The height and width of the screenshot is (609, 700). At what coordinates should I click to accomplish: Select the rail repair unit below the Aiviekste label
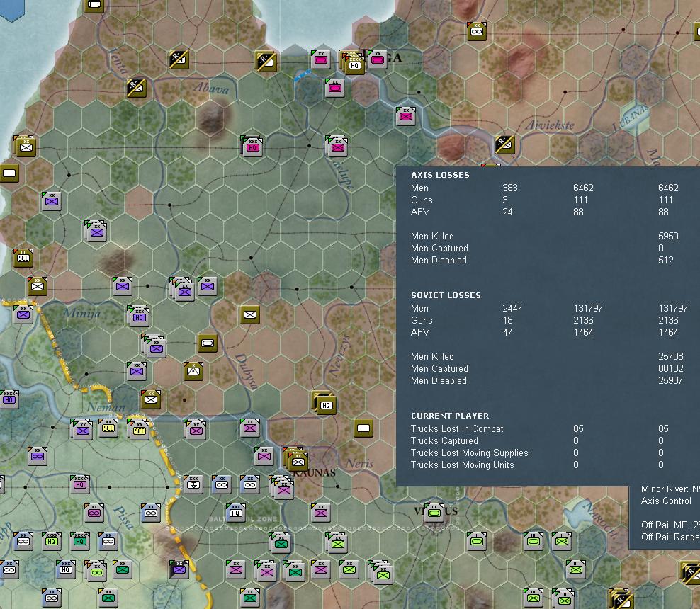pyautogui.click(x=504, y=144)
